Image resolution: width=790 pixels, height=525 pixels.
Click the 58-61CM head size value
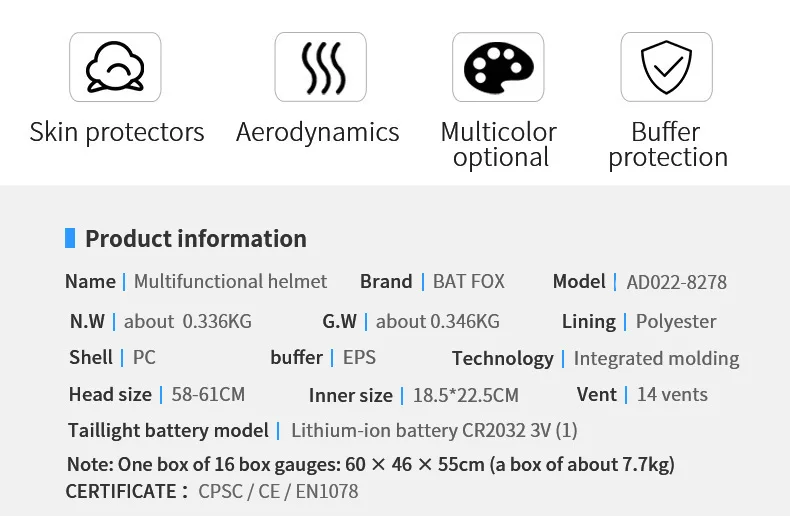coord(208,394)
